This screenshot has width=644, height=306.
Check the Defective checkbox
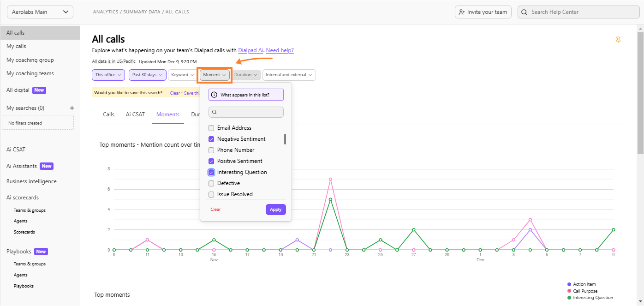[x=211, y=183]
